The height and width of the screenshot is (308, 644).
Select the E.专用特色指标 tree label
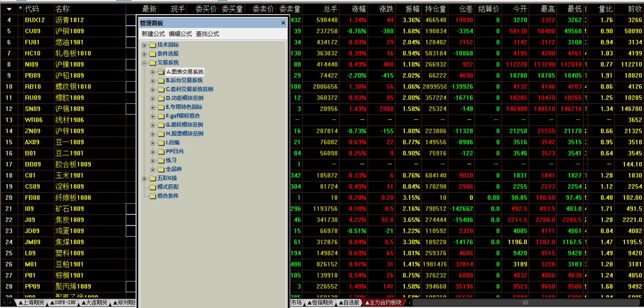click(x=184, y=107)
